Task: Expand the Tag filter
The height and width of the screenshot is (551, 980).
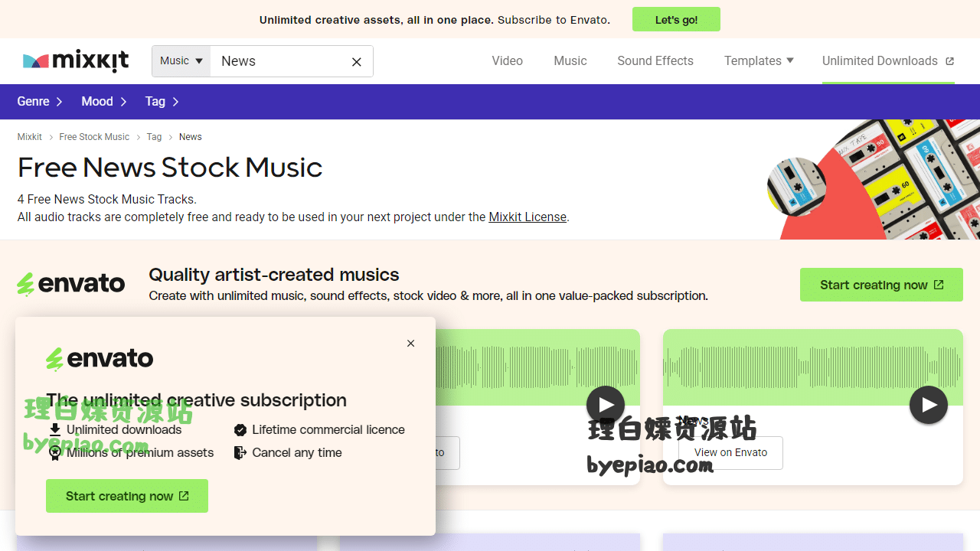Action: tap(162, 102)
